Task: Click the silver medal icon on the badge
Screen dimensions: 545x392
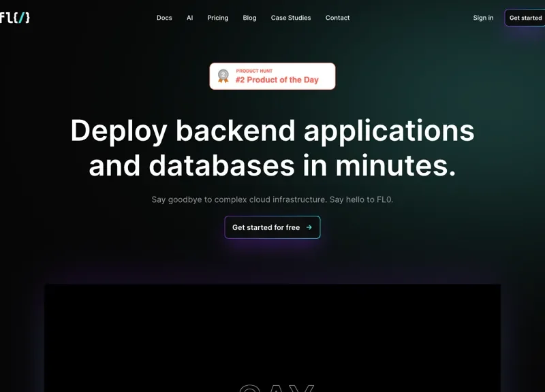Action: [223, 76]
